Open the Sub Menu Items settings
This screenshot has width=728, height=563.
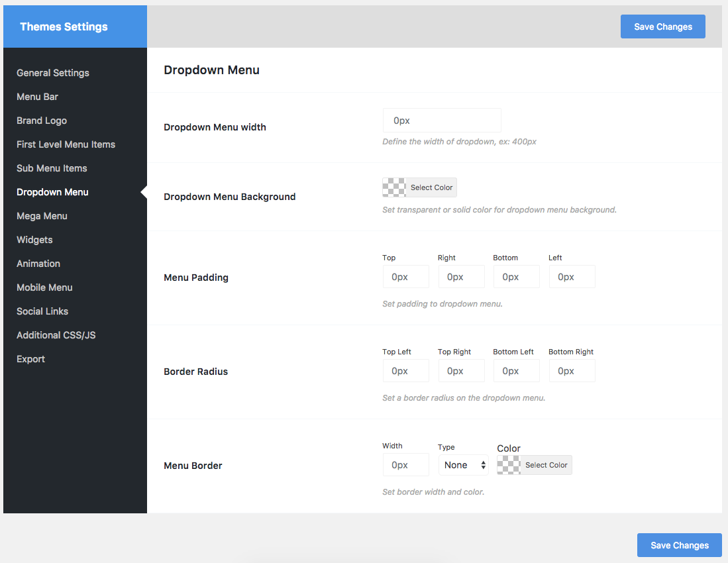click(x=52, y=168)
